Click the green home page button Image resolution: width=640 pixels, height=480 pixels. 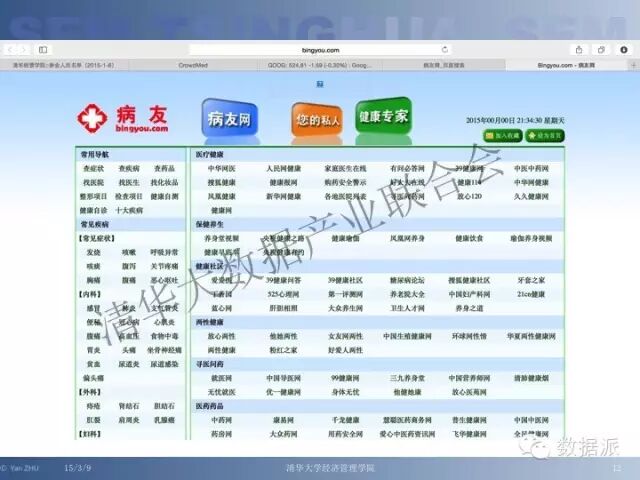coord(545,136)
